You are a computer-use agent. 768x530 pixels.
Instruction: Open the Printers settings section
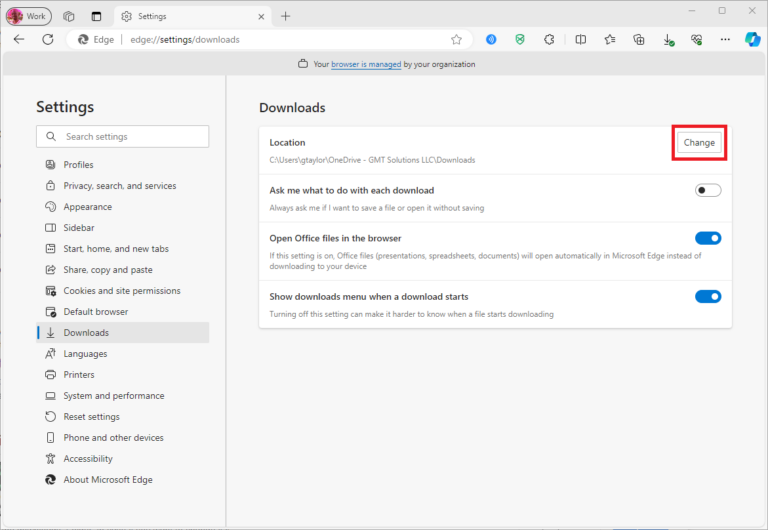(122, 375)
